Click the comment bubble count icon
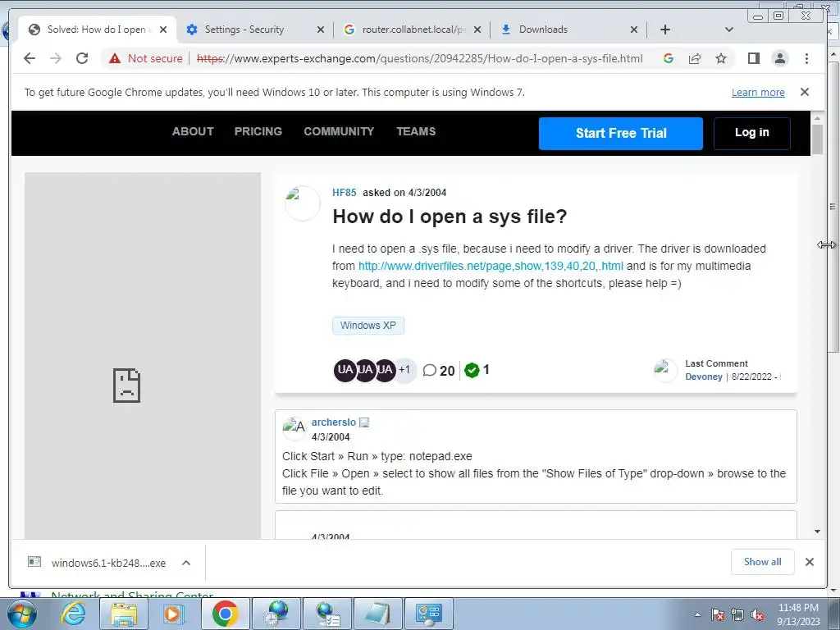Screen dimensions: 840x630 click(x=429, y=370)
